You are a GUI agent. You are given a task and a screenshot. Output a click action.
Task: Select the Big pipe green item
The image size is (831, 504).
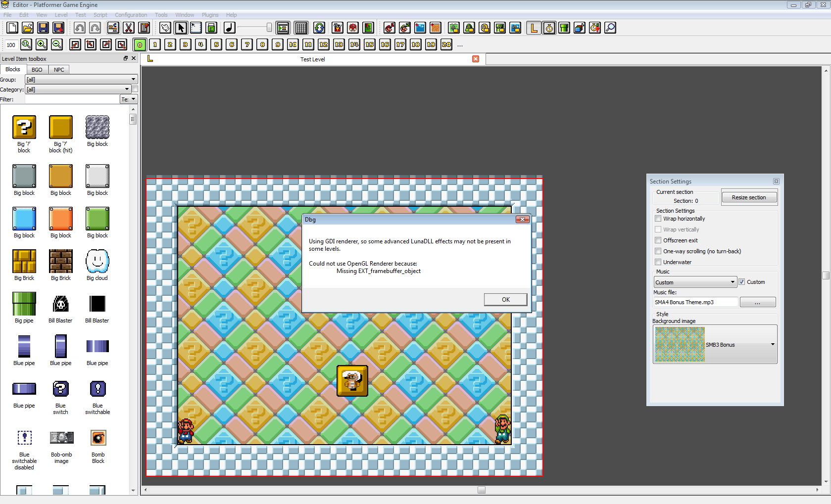coord(24,308)
